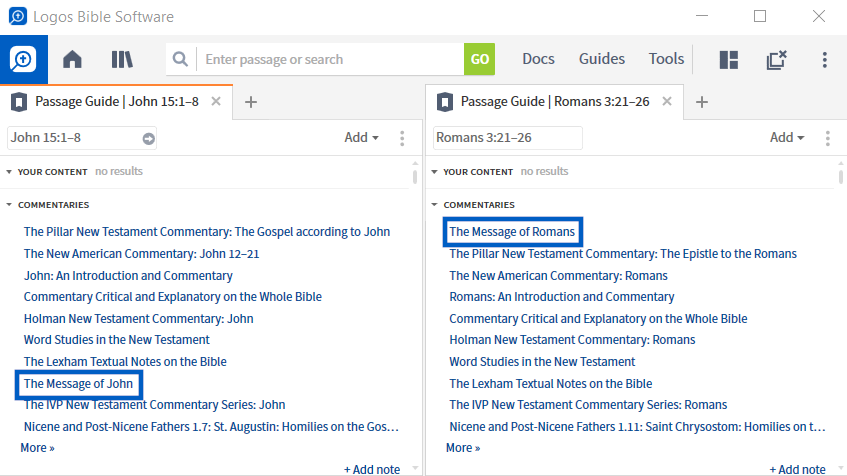Open The Message of Romans

tap(512, 232)
